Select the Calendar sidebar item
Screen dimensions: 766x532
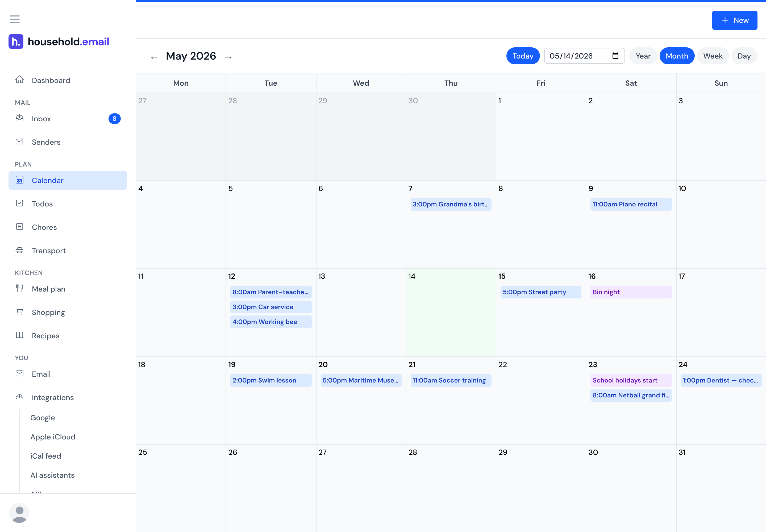point(68,180)
